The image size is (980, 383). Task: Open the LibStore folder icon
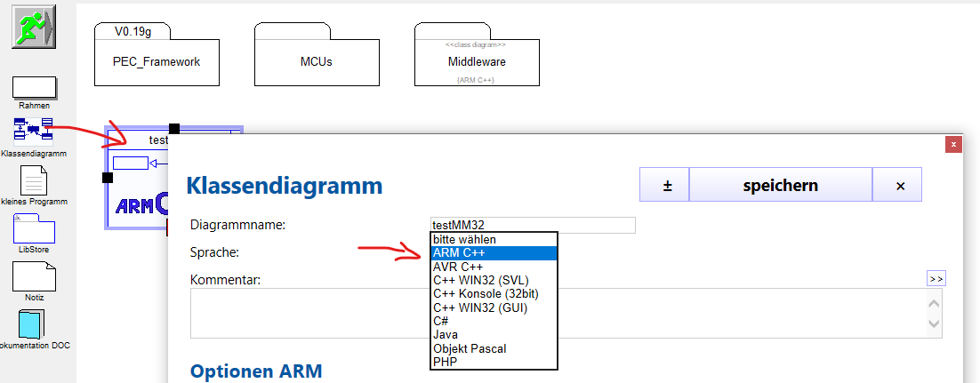point(34,228)
